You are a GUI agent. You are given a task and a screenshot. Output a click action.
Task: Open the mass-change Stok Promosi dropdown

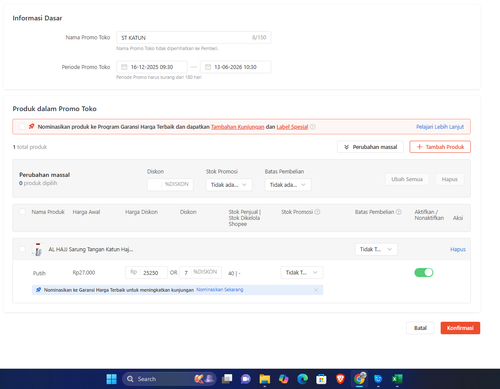coord(229,185)
